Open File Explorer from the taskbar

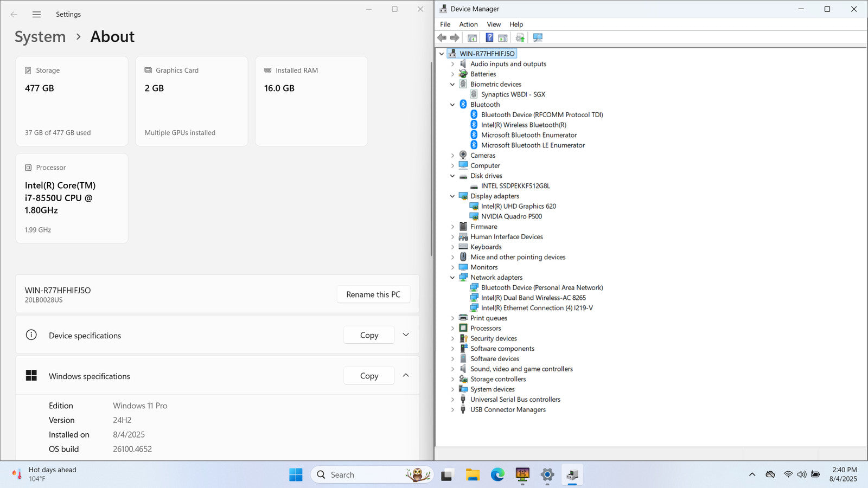(x=473, y=475)
